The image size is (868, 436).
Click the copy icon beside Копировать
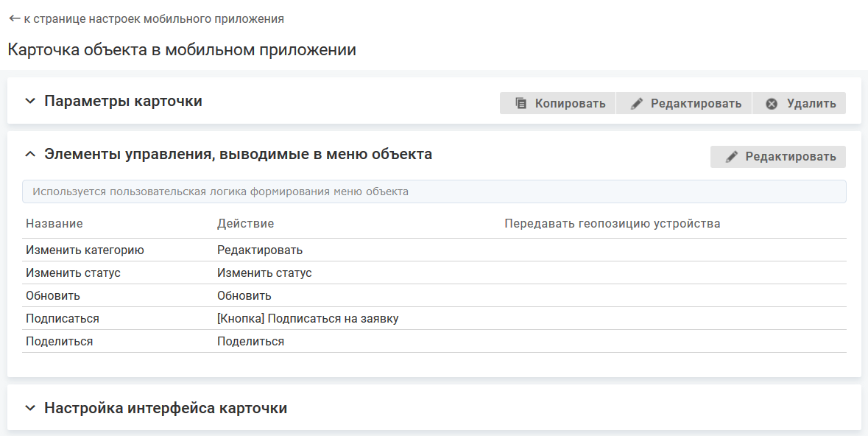(521, 103)
